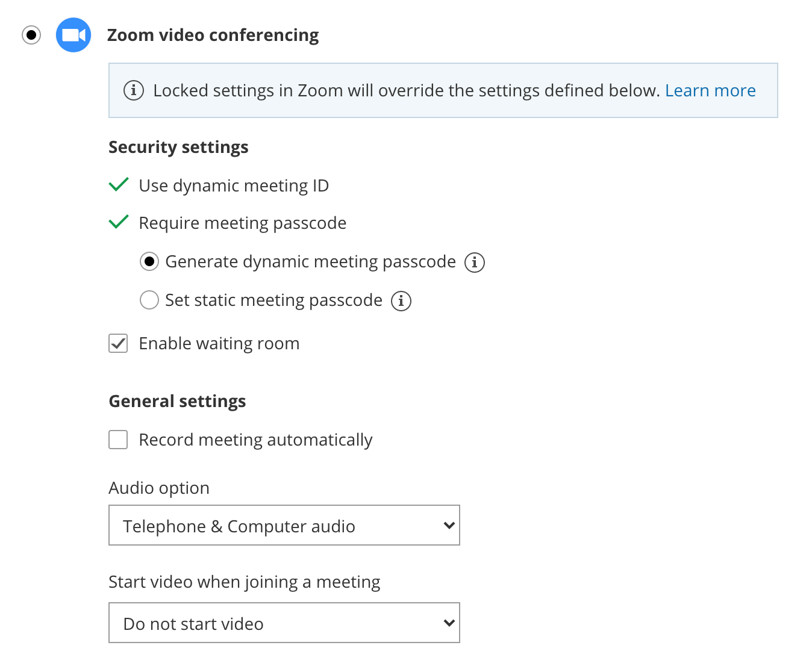
Task: Click the info icon in the locked settings banner
Action: pyautogui.click(x=134, y=90)
